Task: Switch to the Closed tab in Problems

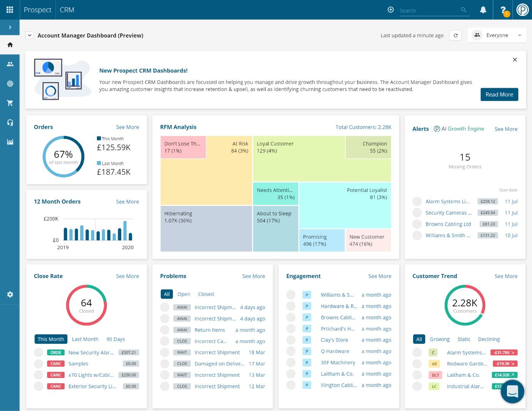Action: coord(206,294)
